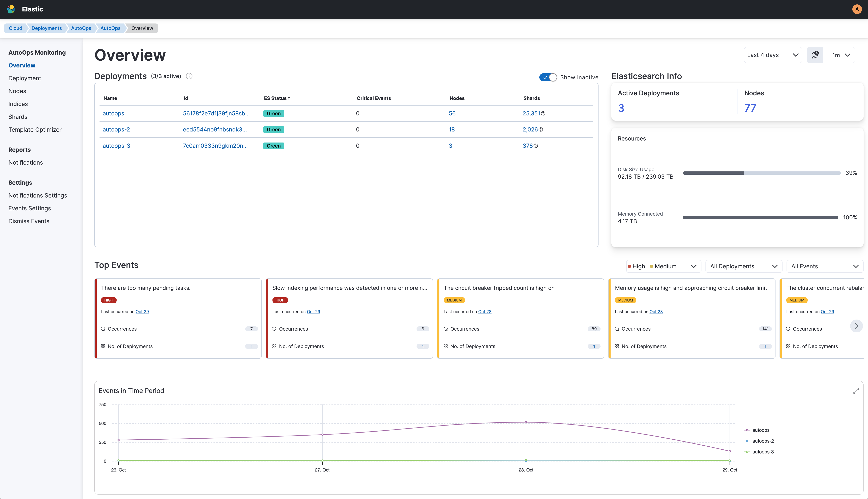Click the Occurrences refresh icon on pending tasks card

[x=103, y=329]
